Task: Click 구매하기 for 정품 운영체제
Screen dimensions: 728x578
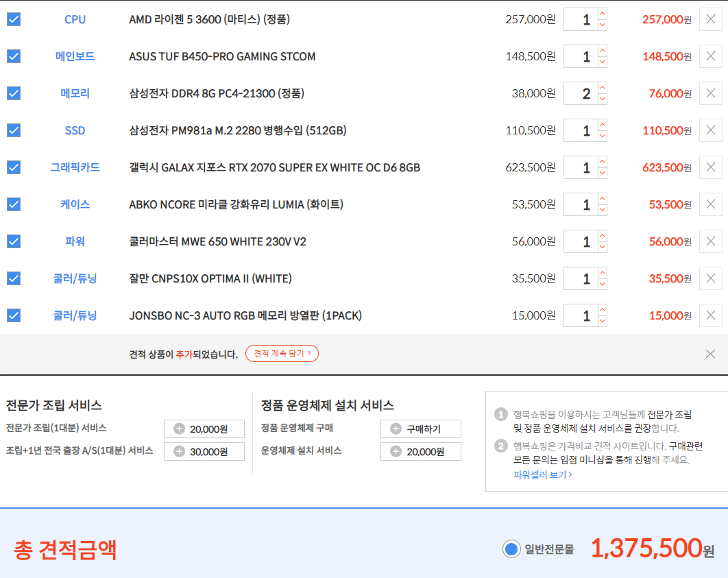Action: coord(421,429)
